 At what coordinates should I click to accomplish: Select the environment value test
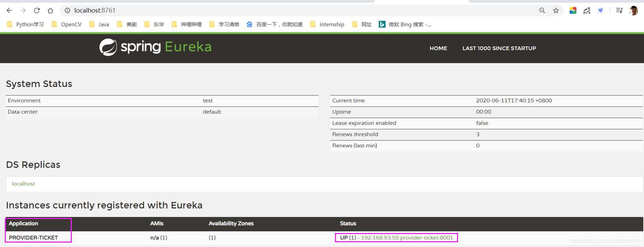point(208,101)
